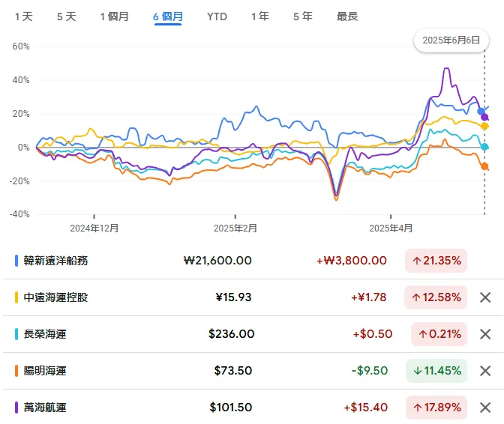Click the -$9.50 change value
This screenshot has height=424, width=504.
tap(370, 371)
